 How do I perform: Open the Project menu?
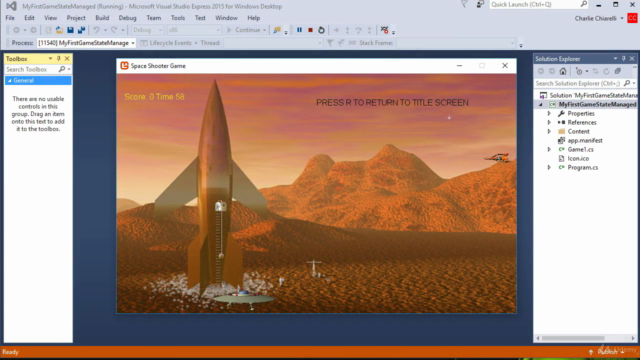click(x=76, y=18)
